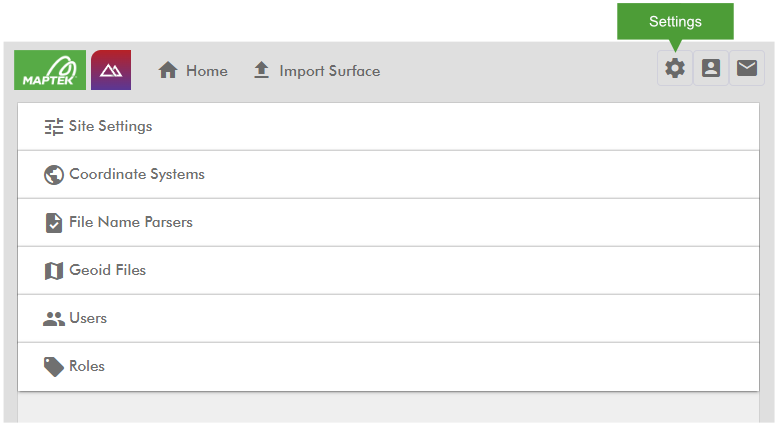Click the purple mountain app logo
This screenshot has width=776, height=425.
coord(111,70)
